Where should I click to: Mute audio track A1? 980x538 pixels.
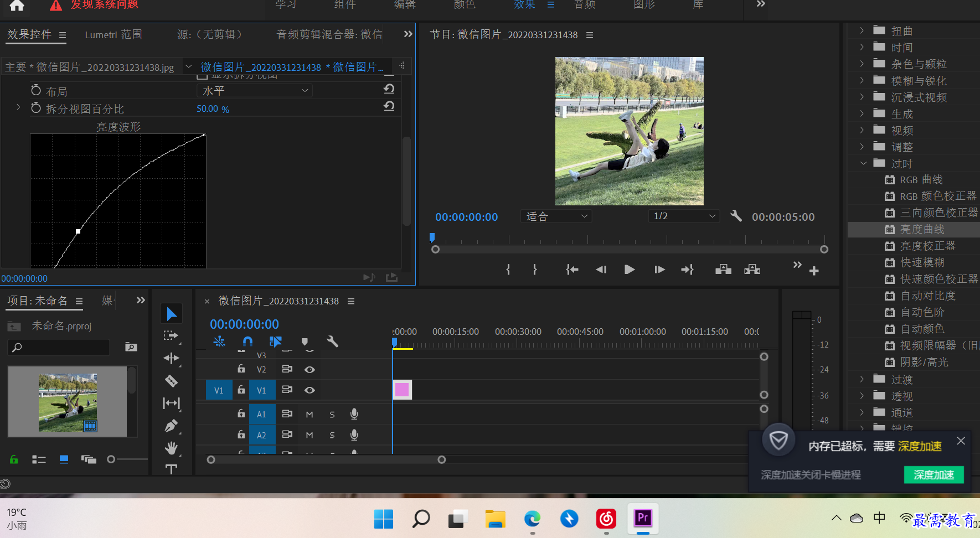(x=310, y=414)
